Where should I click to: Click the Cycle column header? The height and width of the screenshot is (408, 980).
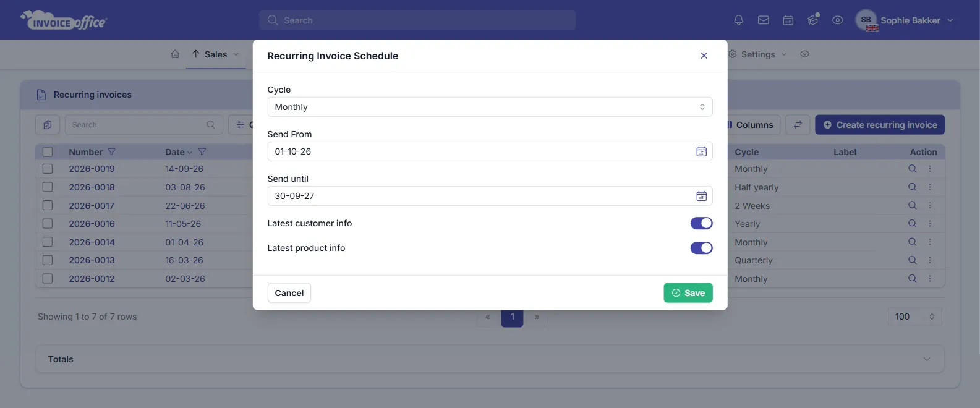point(746,152)
